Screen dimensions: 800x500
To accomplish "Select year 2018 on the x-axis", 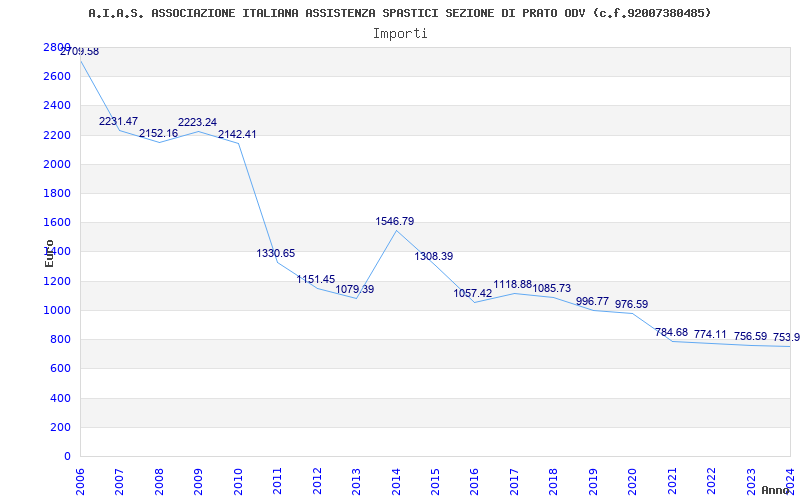I will (x=554, y=482).
